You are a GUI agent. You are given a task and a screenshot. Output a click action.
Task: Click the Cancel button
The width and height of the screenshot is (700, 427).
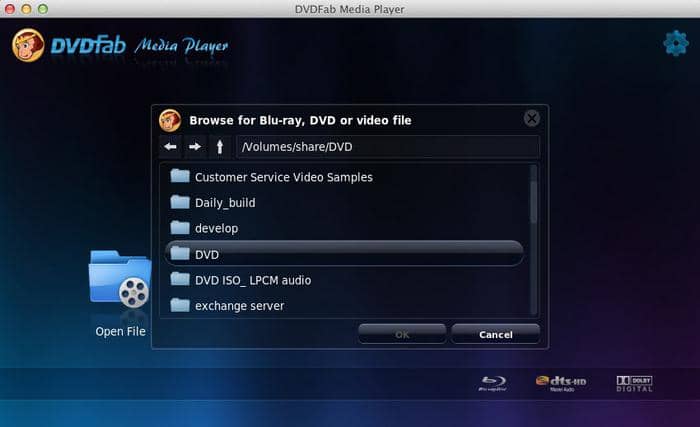click(496, 334)
